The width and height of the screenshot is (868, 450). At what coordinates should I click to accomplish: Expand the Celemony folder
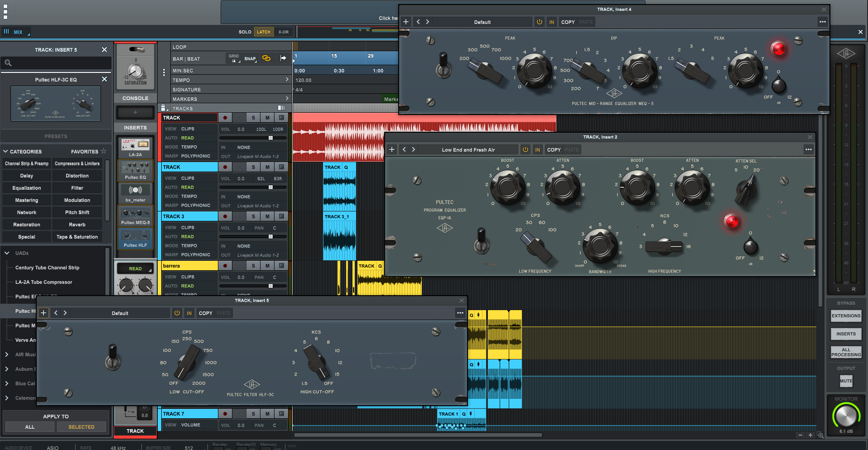7,398
